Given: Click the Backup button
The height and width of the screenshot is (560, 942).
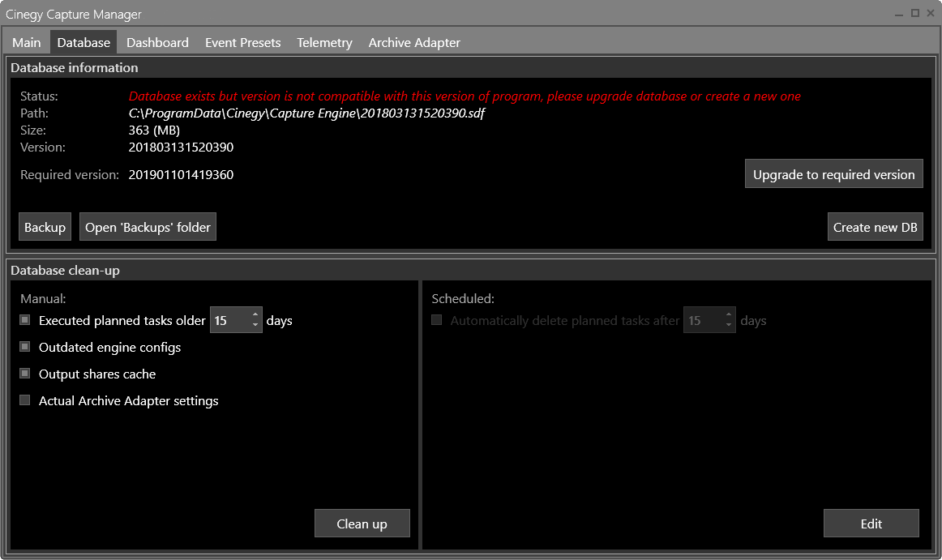Looking at the screenshot, I should (45, 227).
